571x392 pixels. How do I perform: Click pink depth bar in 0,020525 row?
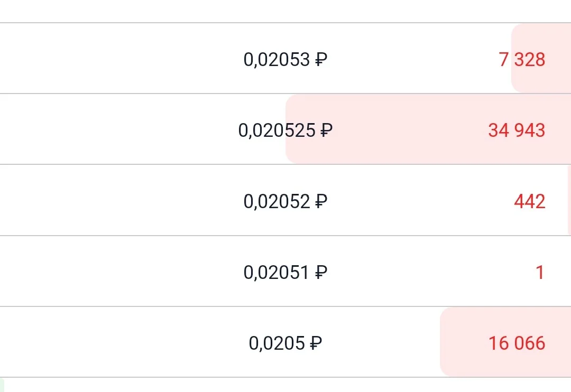coord(428,129)
